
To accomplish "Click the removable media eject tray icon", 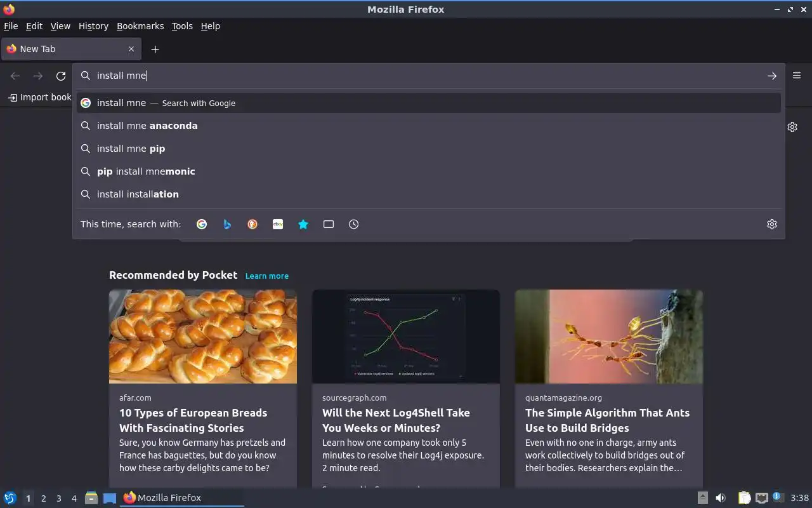I will pos(702,498).
